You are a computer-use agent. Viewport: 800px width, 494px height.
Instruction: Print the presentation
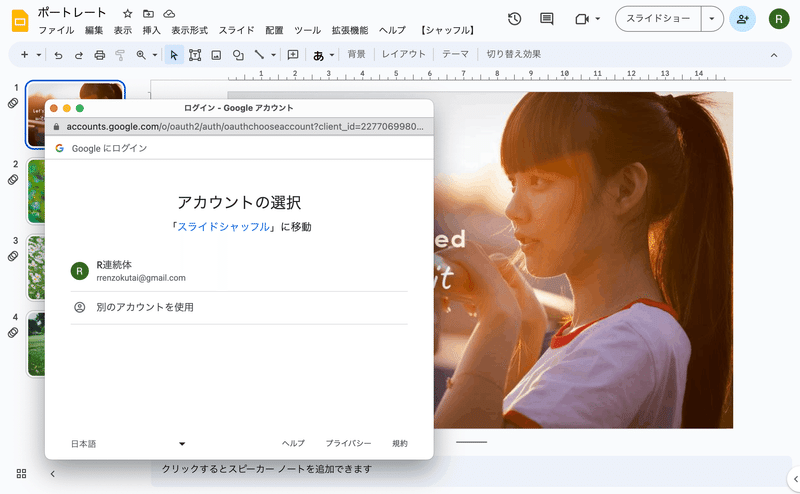99,55
